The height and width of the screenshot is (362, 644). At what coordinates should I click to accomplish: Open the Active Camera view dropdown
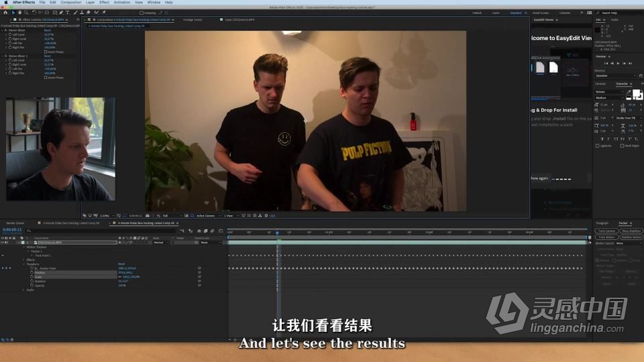coord(208,215)
